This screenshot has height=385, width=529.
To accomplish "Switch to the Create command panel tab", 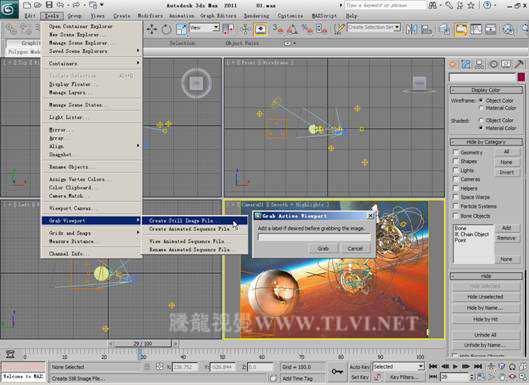I will pyautogui.click(x=453, y=64).
